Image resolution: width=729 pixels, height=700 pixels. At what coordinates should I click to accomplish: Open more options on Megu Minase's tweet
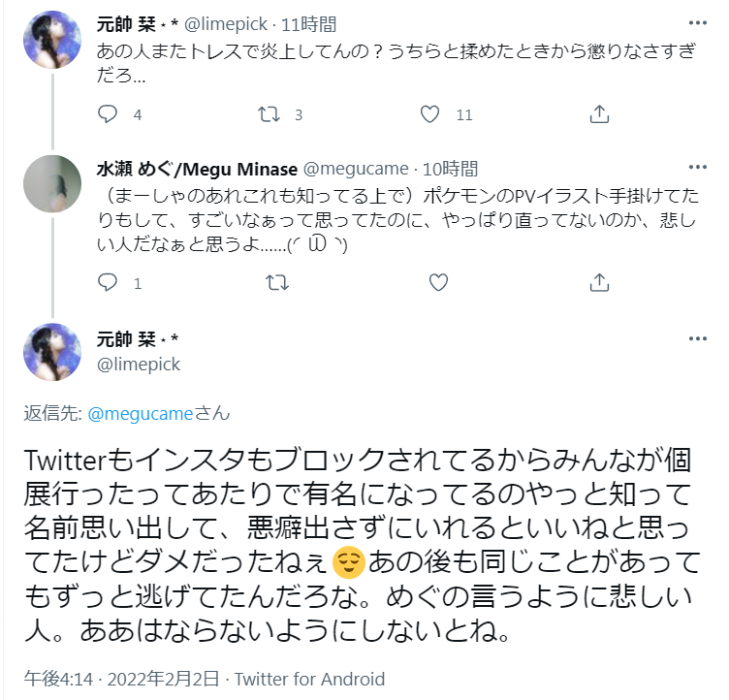[697, 169]
